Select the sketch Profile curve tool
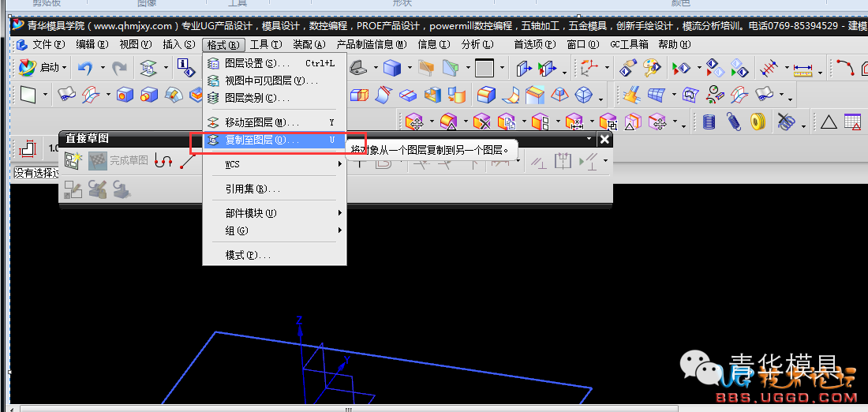 click(163, 161)
